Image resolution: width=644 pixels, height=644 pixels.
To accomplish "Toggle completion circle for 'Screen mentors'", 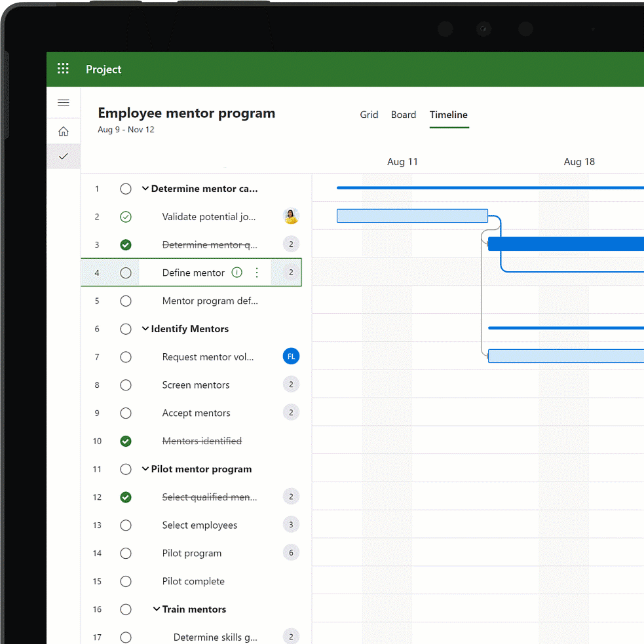I will click(x=126, y=385).
